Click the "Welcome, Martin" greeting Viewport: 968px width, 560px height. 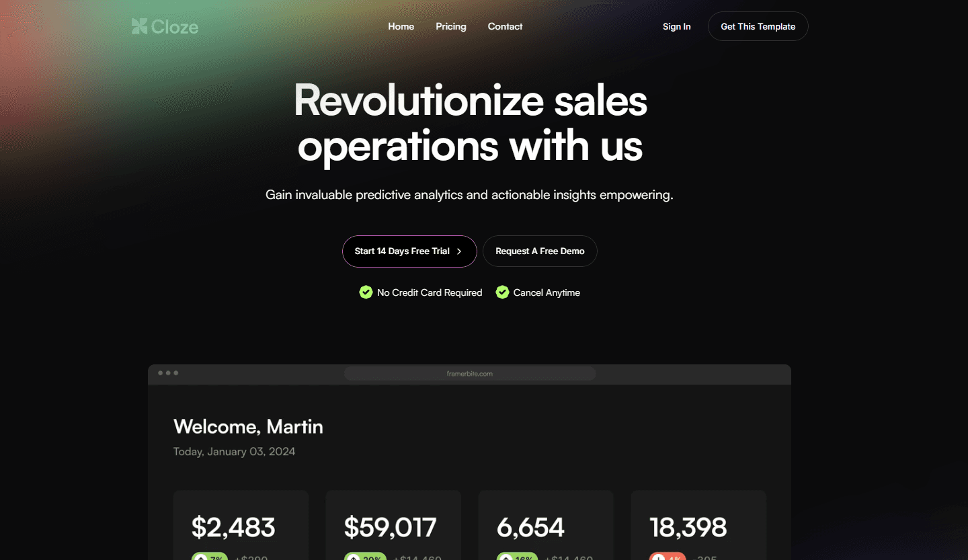click(x=248, y=427)
